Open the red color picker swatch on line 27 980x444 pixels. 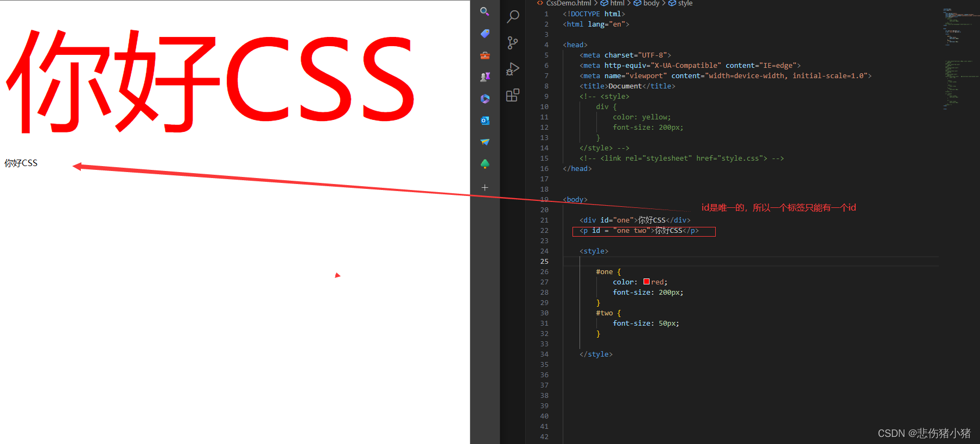tap(646, 282)
